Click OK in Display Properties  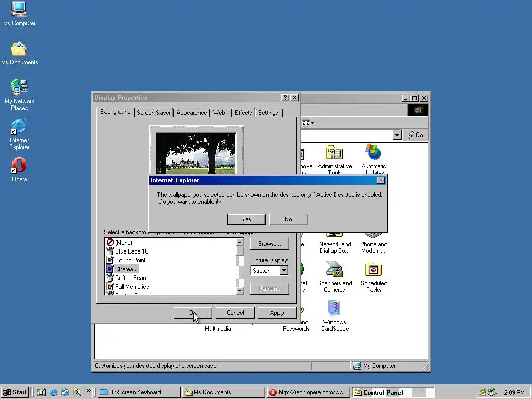(x=193, y=313)
